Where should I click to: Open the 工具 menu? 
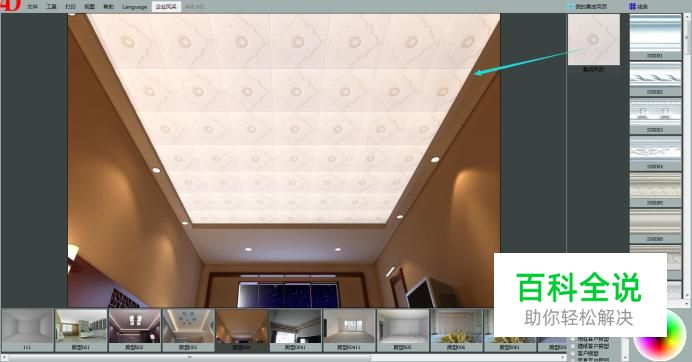point(52,7)
